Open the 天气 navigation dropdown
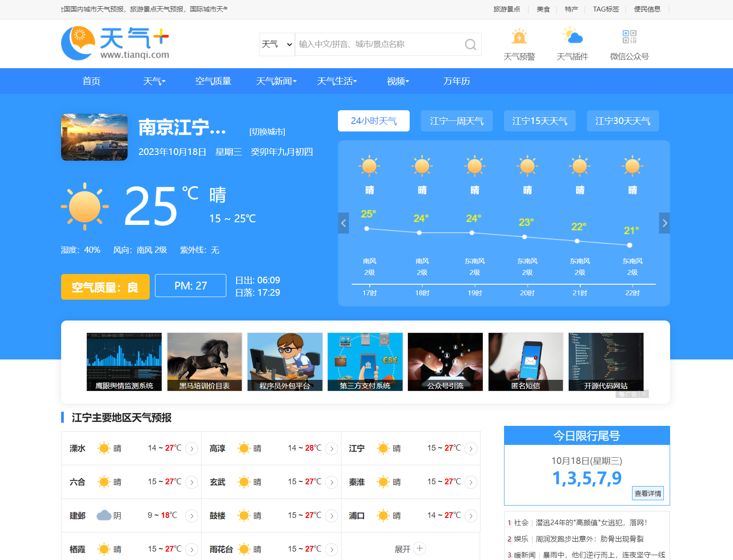The height and width of the screenshot is (560, 733). point(154,81)
